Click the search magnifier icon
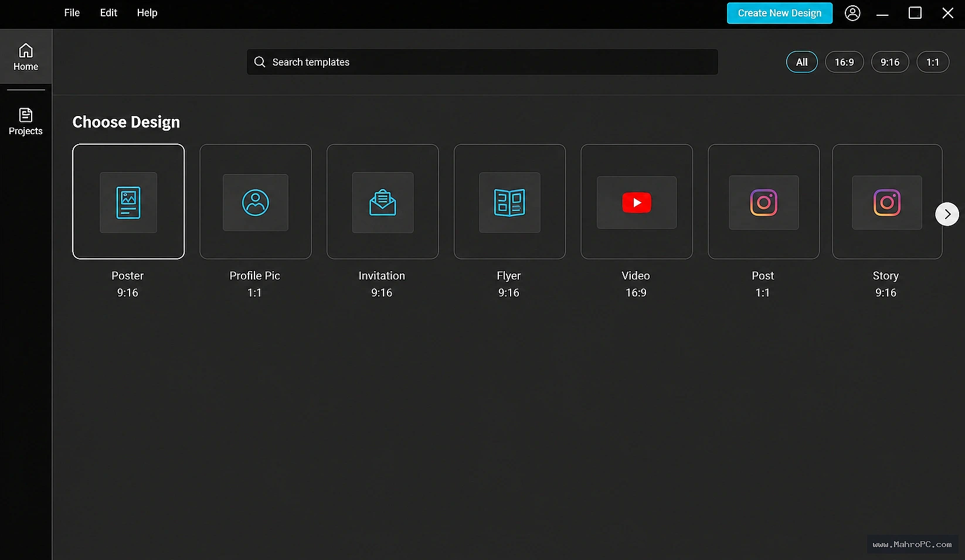The height and width of the screenshot is (560, 965). pyautogui.click(x=260, y=62)
